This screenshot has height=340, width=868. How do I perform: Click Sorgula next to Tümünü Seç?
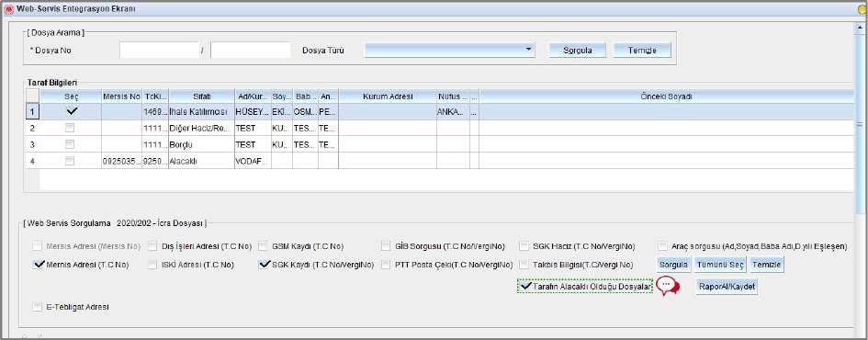(673, 265)
